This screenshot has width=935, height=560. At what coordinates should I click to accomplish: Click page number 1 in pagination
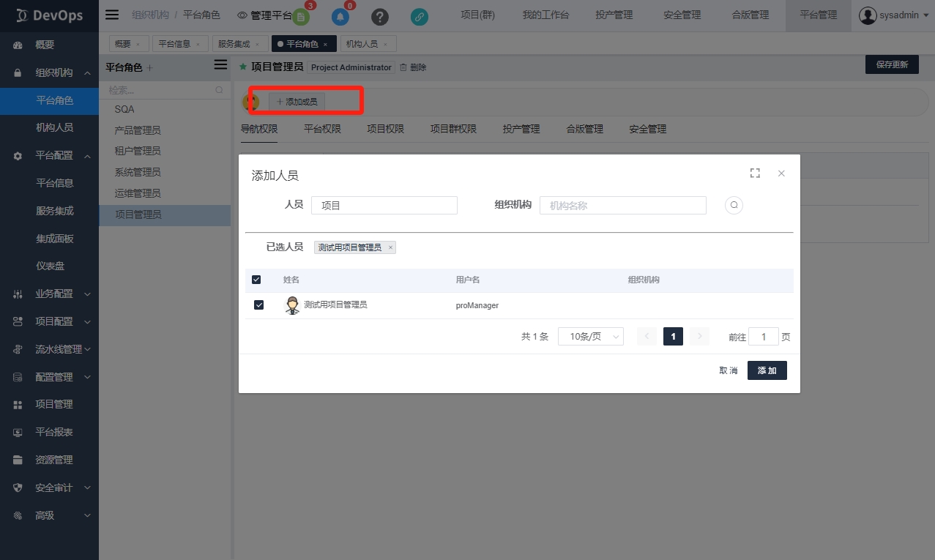click(x=673, y=336)
